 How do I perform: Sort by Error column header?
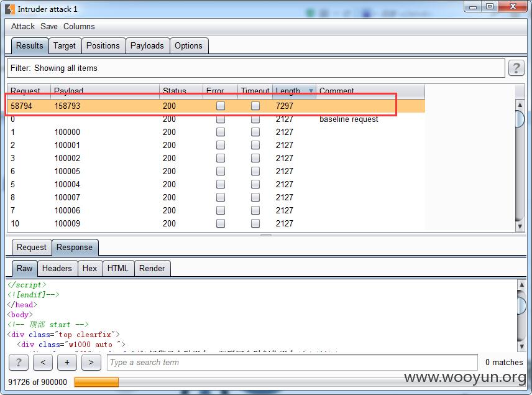[220, 91]
